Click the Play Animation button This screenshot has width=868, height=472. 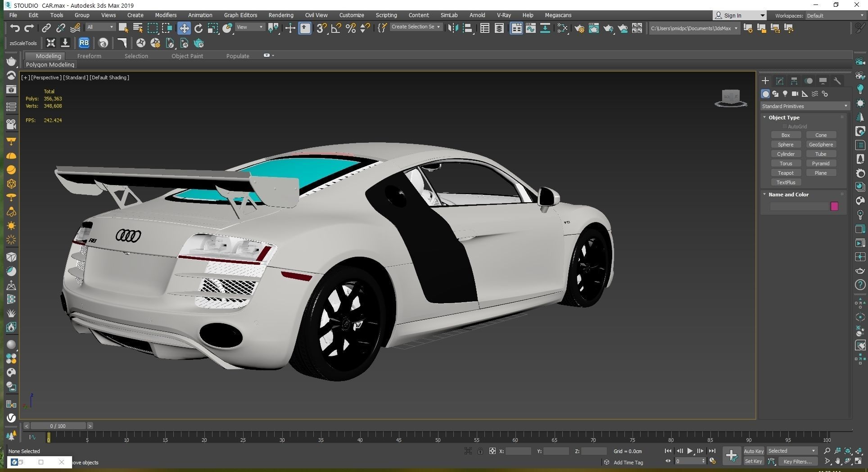(x=690, y=451)
